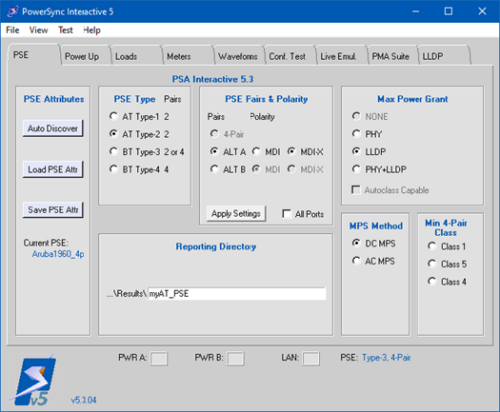Click the Reporting Directory input field
The height and width of the screenshot is (412, 500).
tap(237, 294)
